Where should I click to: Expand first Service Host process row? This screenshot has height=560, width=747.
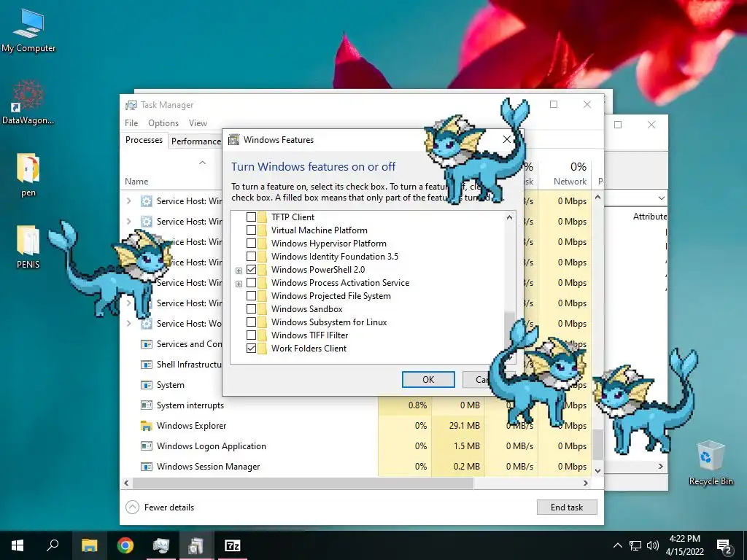(x=128, y=201)
